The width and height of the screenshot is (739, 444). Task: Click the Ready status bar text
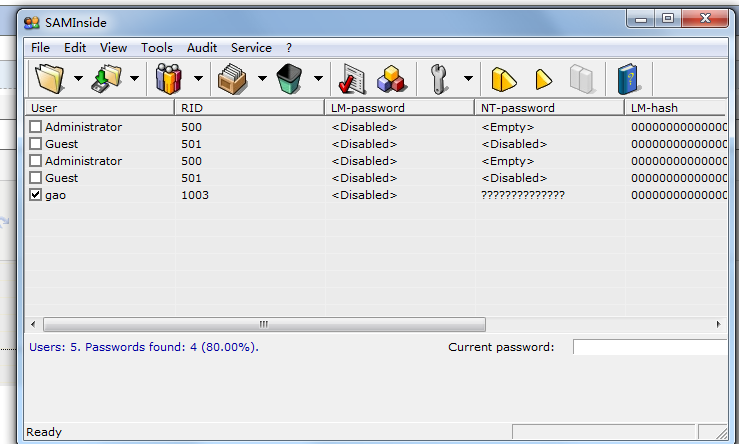pos(44,432)
